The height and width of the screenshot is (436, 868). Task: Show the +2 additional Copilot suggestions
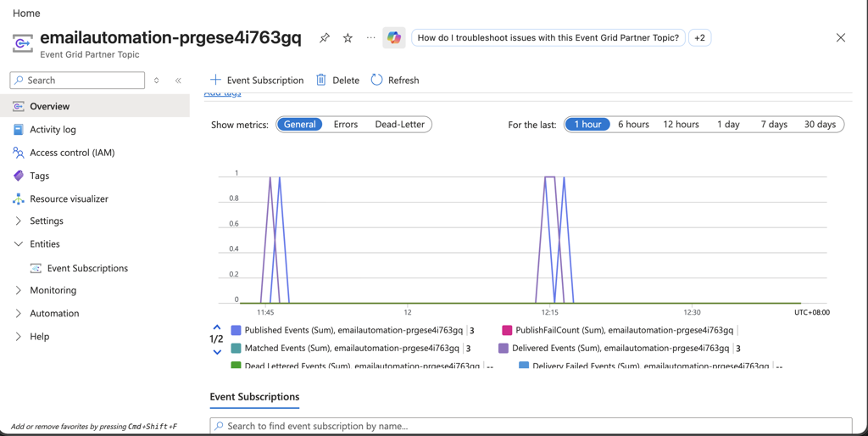click(x=699, y=37)
